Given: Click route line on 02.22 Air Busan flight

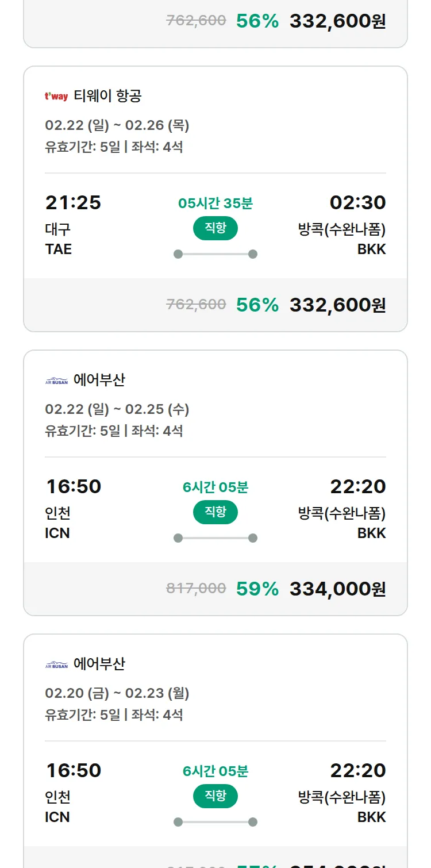Looking at the screenshot, I should (215, 538).
